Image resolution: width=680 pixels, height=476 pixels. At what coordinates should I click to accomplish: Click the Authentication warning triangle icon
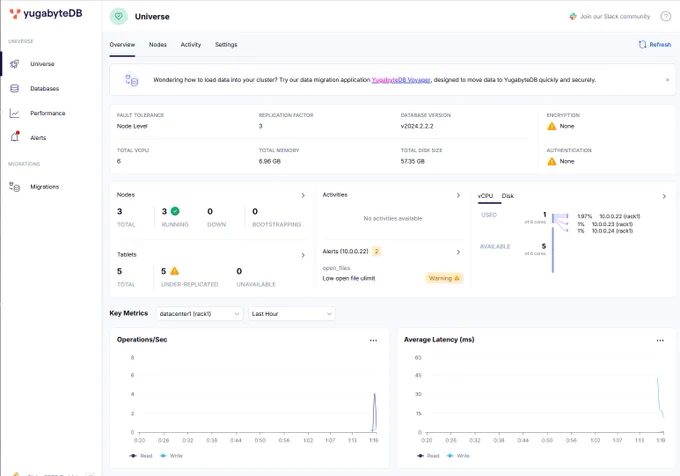coord(552,161)
